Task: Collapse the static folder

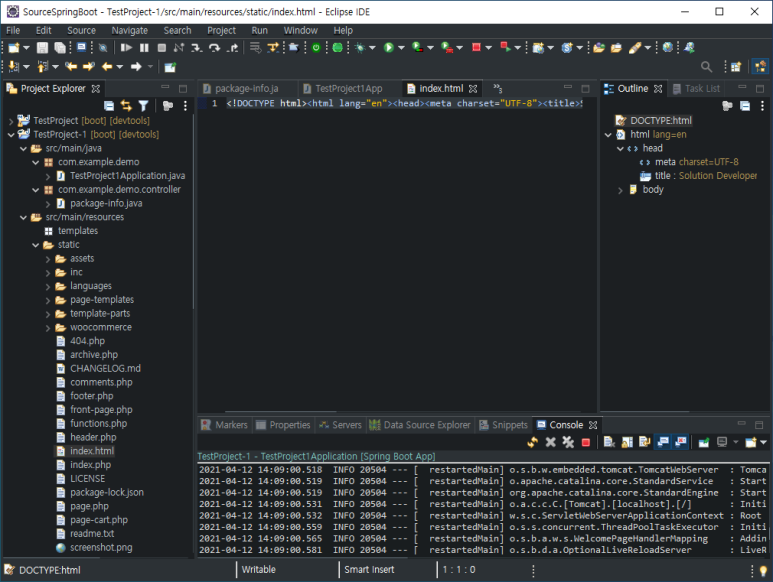Action: click(35, 245)
